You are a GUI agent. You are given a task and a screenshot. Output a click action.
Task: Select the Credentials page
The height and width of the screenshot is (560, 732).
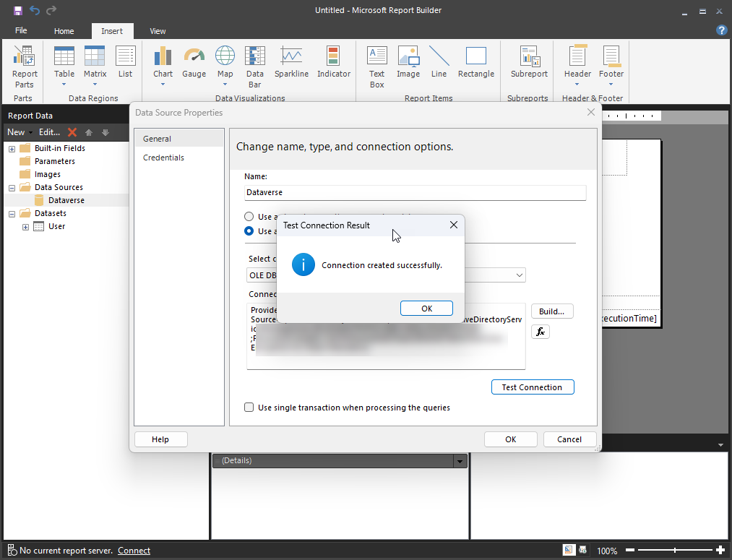click(178, 158)
